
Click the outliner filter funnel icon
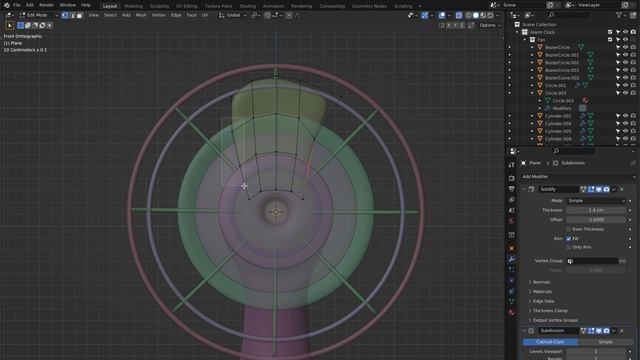[x=619, y=15]
